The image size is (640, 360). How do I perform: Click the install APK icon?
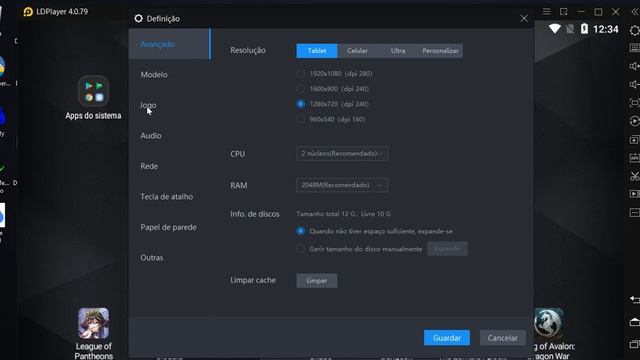(x=635, y=158)
